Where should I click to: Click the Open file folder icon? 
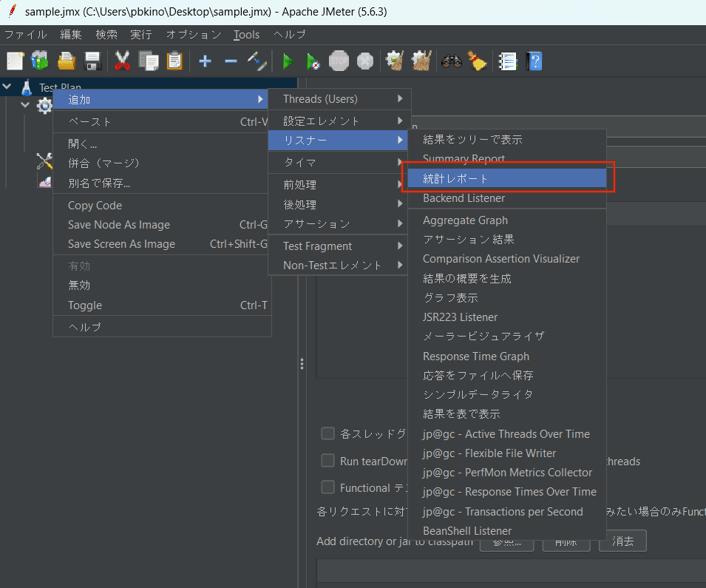tap(67, 61)
